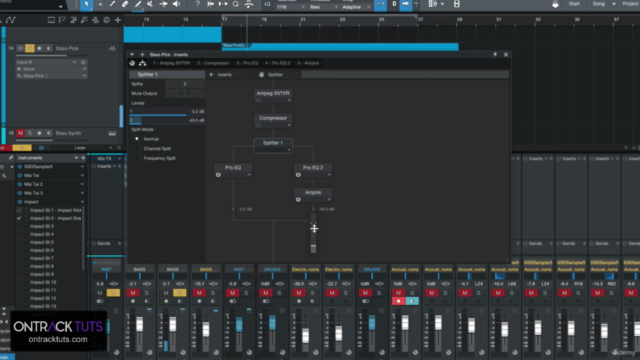Switch to the 4 - Pro EQ 2 tab
640x360 pixels.
coord(278,63)
